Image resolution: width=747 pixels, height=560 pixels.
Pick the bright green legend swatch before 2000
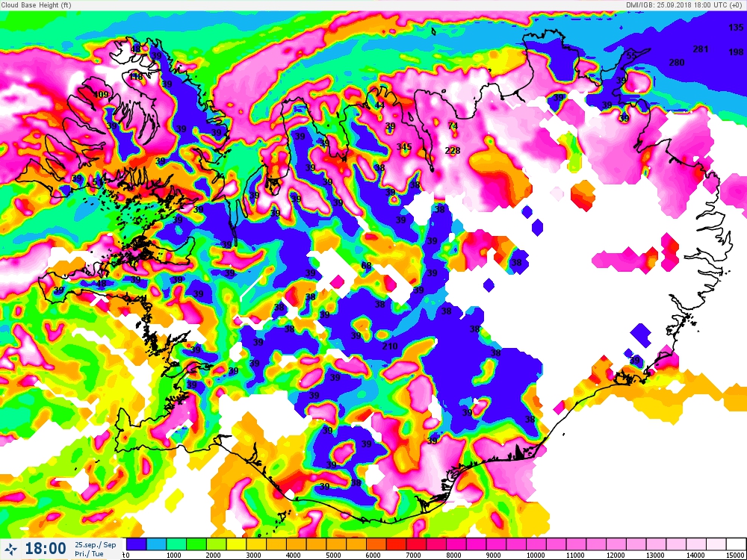pos(195,544)
